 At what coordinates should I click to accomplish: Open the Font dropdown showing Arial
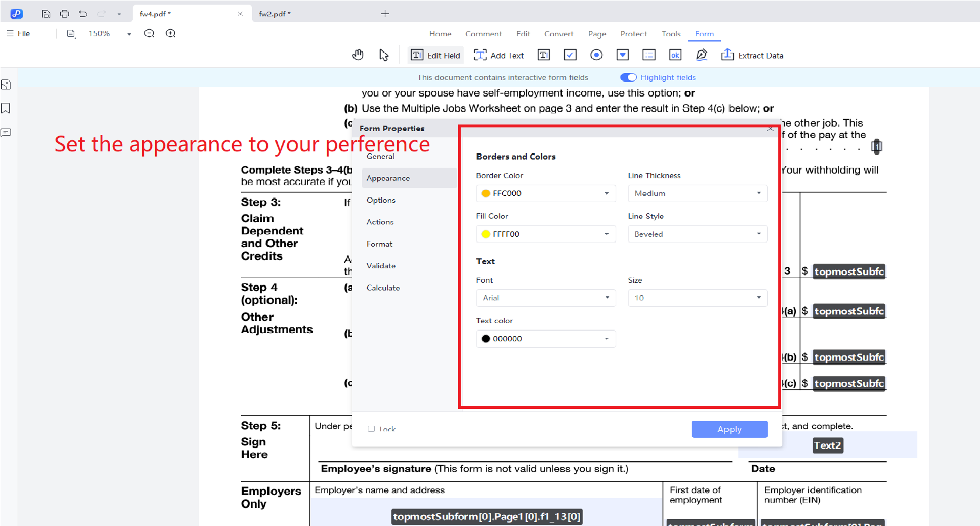point(546,298)
